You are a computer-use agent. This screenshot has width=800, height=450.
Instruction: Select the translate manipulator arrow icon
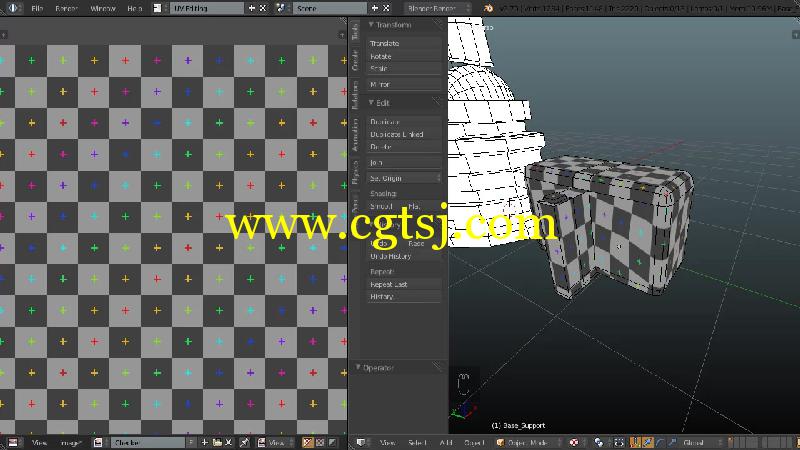tap(647, 442)
